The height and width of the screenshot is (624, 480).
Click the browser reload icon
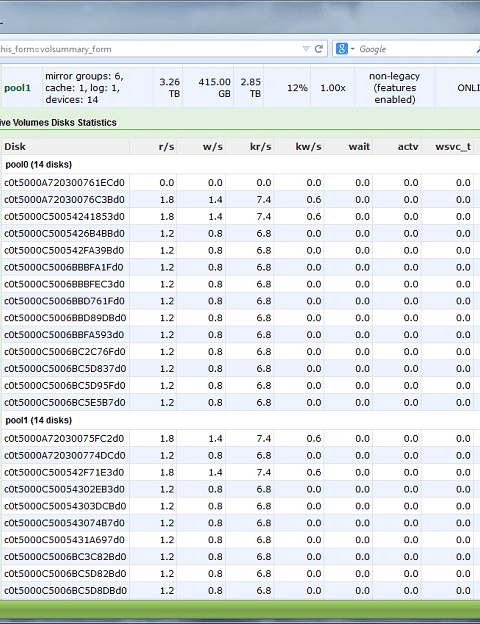(318, 49)
